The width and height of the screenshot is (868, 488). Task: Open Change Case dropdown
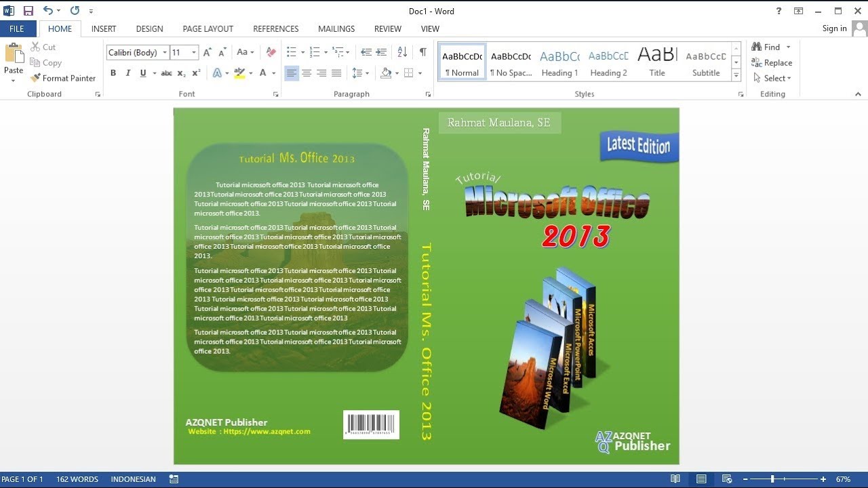tap(245, 52)
